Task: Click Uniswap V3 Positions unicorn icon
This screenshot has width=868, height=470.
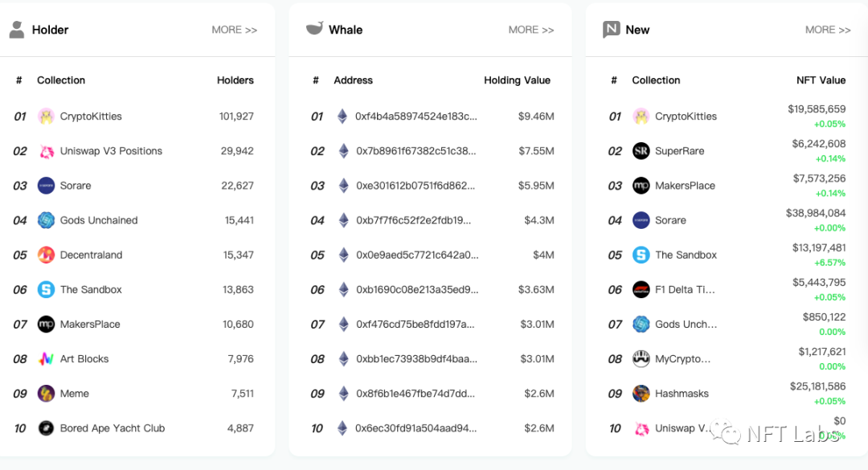Action: [46, 151]
